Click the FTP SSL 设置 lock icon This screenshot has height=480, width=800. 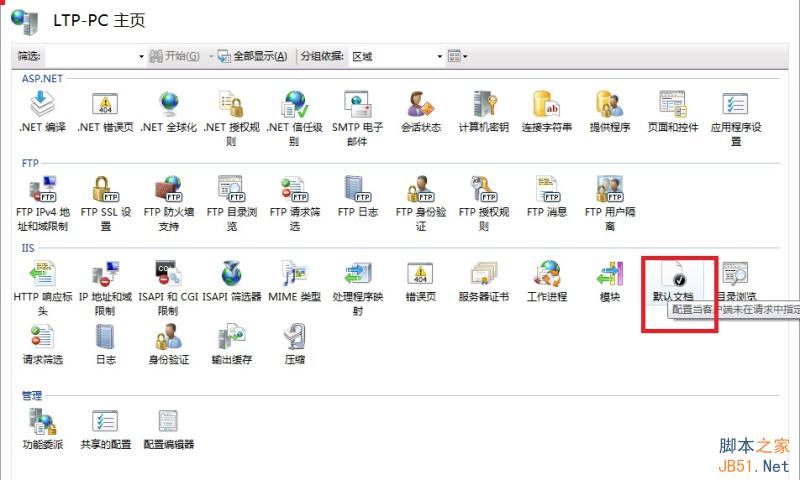(105, 190)
